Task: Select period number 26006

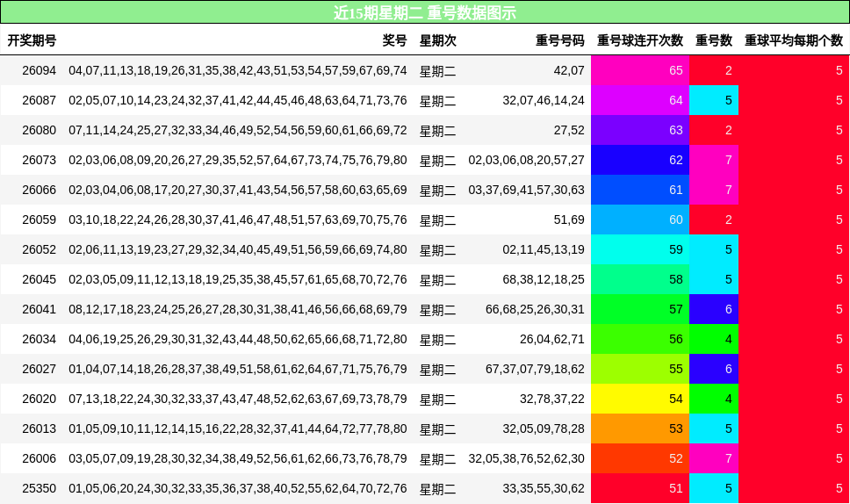Action: tap(39, 458)
